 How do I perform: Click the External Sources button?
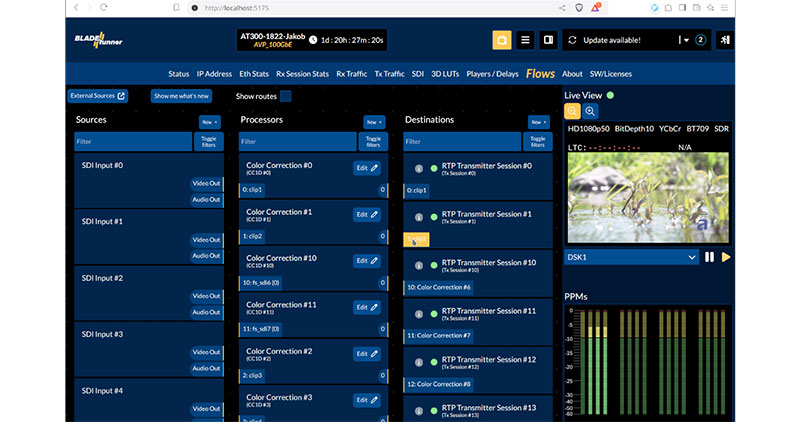pyautogui.click(x=98, y=97)
